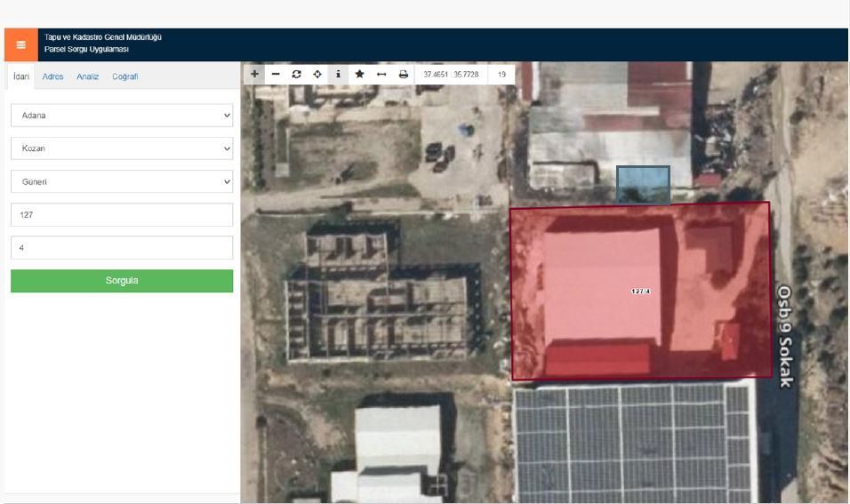Print the map with the printer icon
850x504 pixels.
[x=404, y=75]
